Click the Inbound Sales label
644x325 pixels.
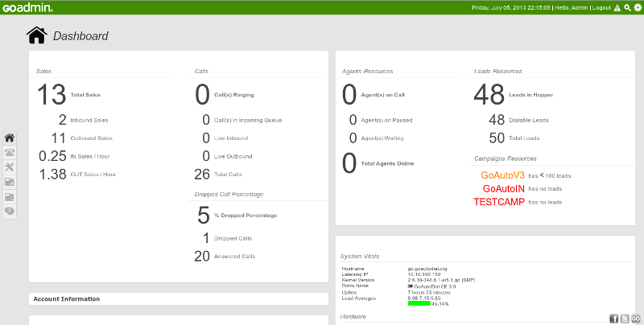point(89,120)
